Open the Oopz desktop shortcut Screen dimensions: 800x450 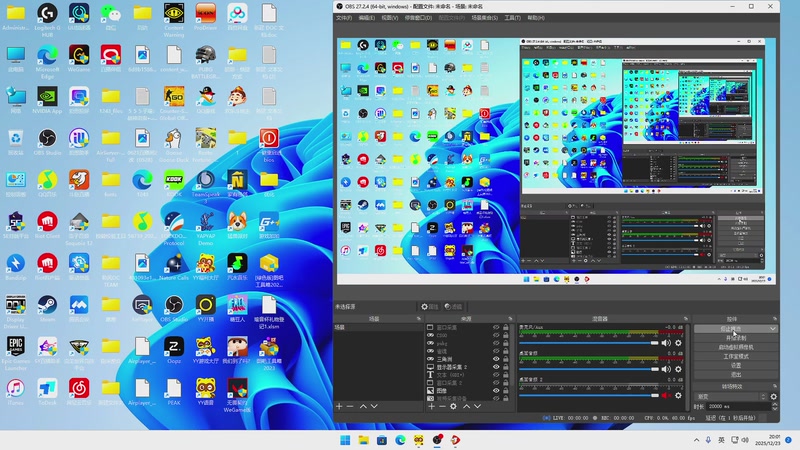tap(174, 351)
